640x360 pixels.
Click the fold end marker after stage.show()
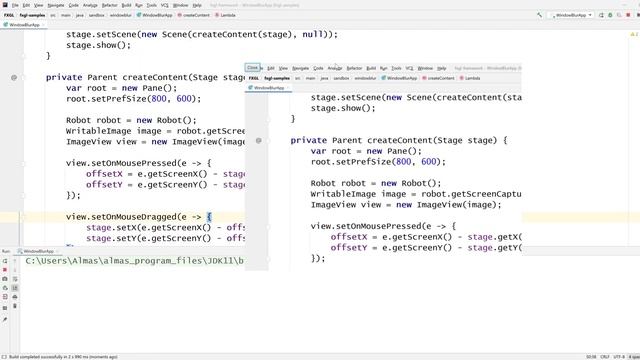tap(23, 56)
